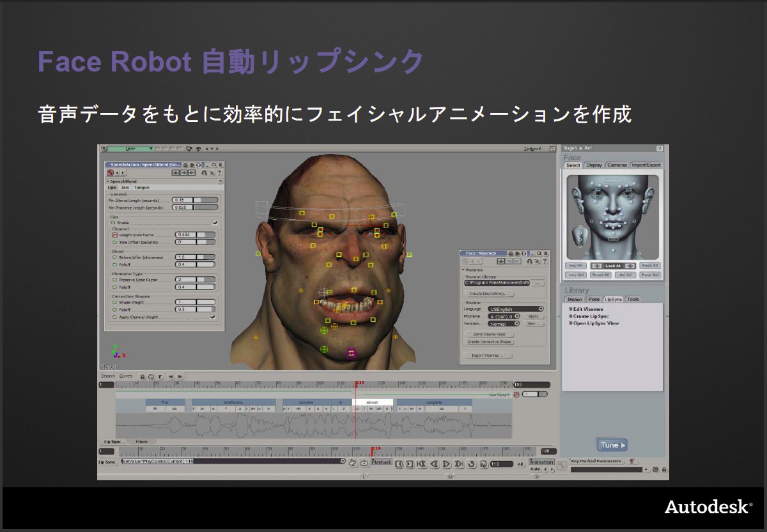The width and height of the screenshot is (767, 532).
Task: Open the User view dropdown
Action: pos(130,148)
